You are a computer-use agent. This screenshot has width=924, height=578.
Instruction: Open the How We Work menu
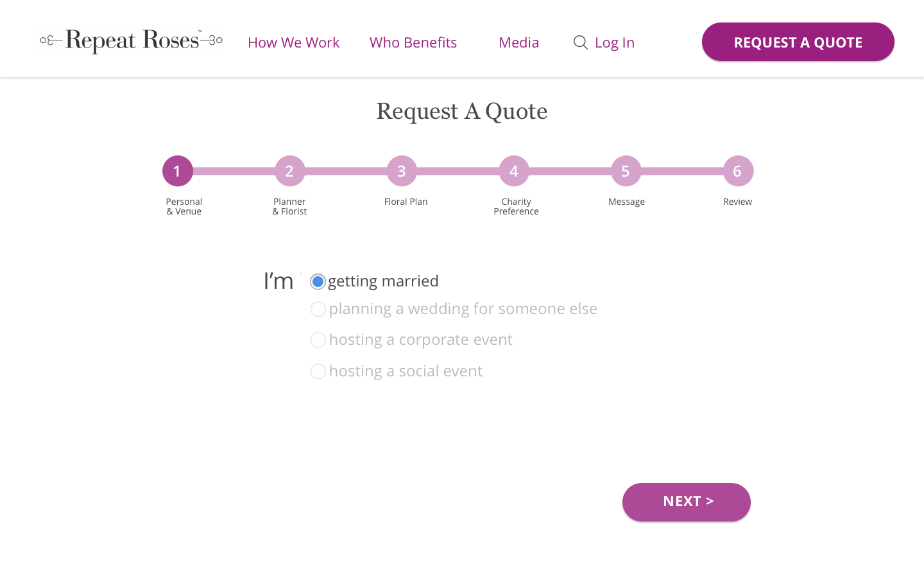[x=293, y=42]
